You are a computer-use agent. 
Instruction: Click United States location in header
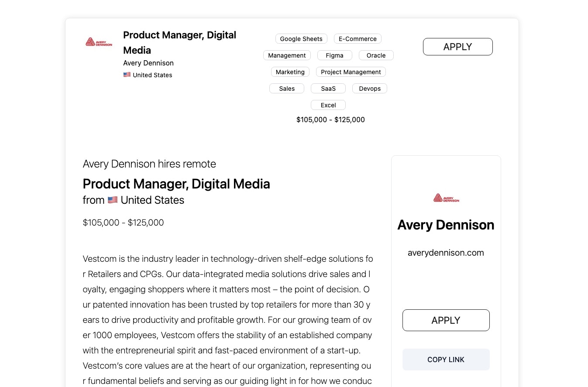click(x=152, y=75)
